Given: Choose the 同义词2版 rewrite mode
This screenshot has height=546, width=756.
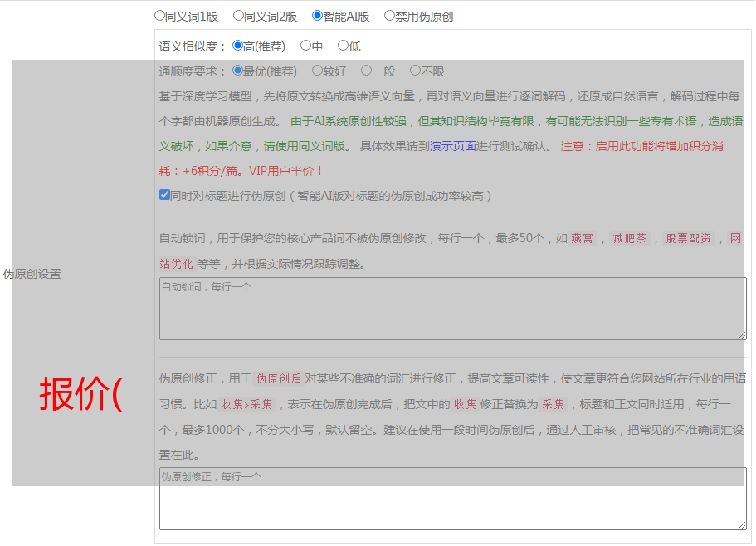Looking at the screenshot, I should (x=238, y=16).
